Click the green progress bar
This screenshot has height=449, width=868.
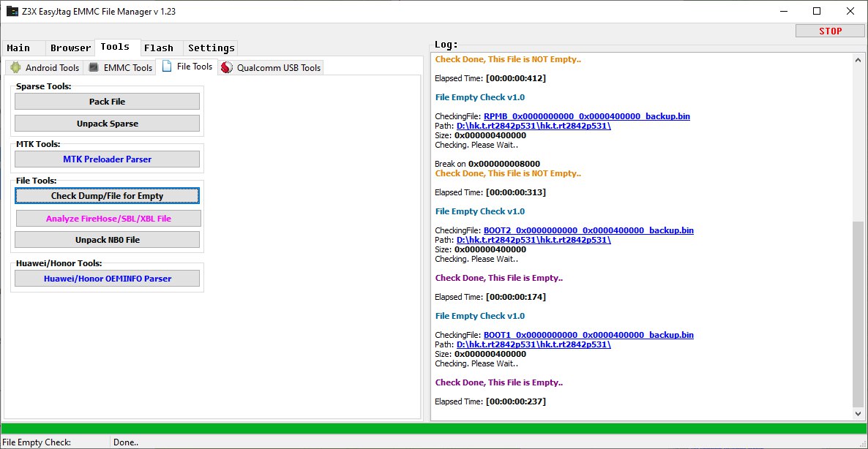coord(434,429)
